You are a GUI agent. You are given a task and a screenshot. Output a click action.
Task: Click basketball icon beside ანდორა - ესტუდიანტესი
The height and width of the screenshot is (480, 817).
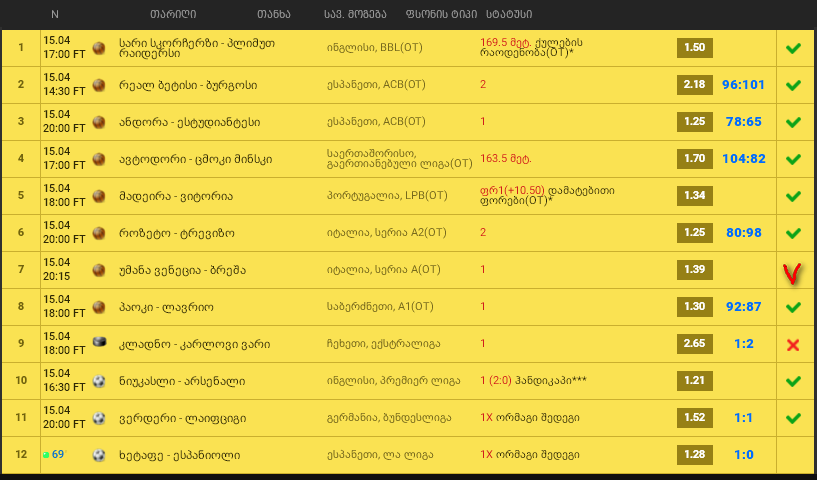[x=98, y=122]
